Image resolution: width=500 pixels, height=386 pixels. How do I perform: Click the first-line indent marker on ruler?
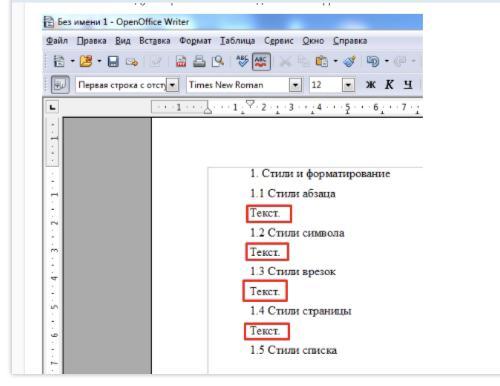click(x=250, y=104)
